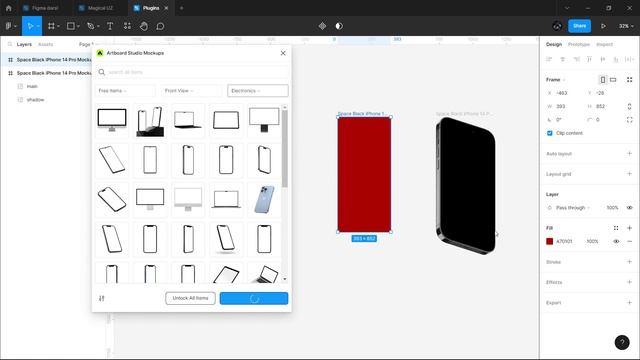The image size is (640, 360).
Task: Click the Align bottom icon
Action: click(616, 59)
